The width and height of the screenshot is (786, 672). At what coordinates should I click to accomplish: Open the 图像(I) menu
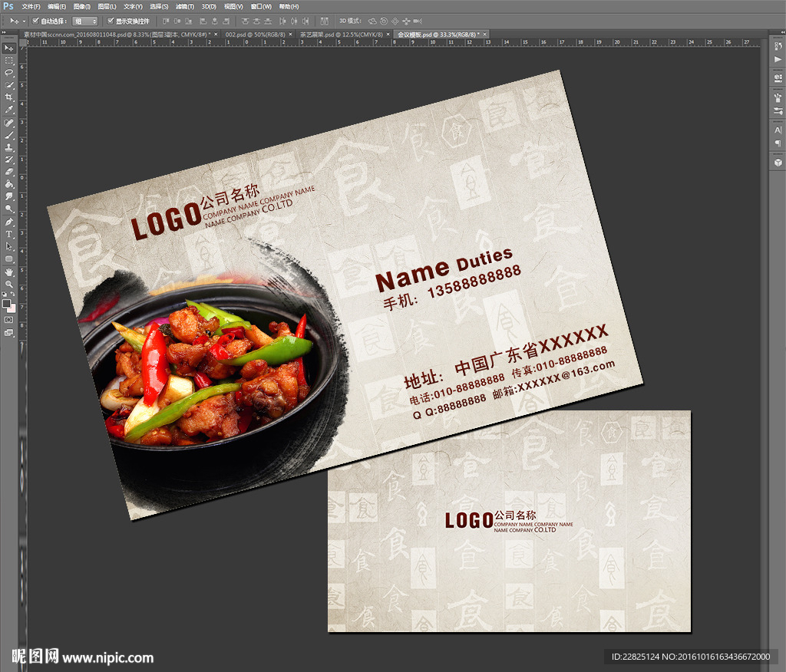point(81,6)
